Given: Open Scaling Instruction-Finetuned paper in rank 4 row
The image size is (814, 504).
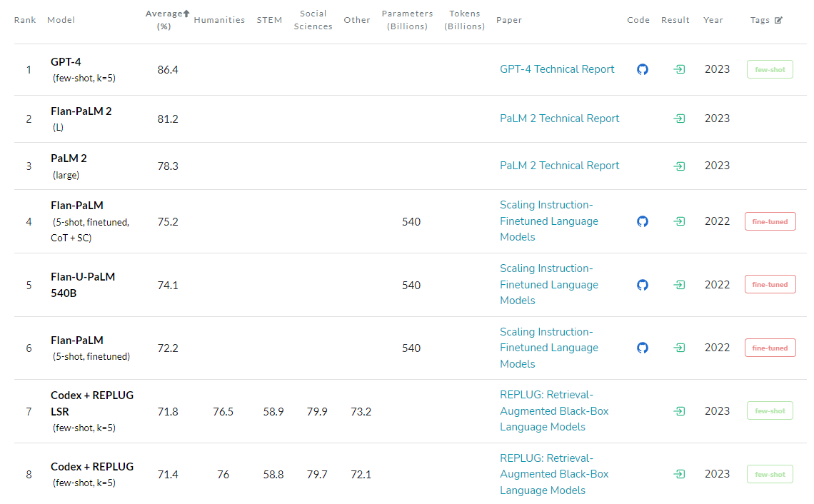Looking at the screenshot, I should (548, 221).
